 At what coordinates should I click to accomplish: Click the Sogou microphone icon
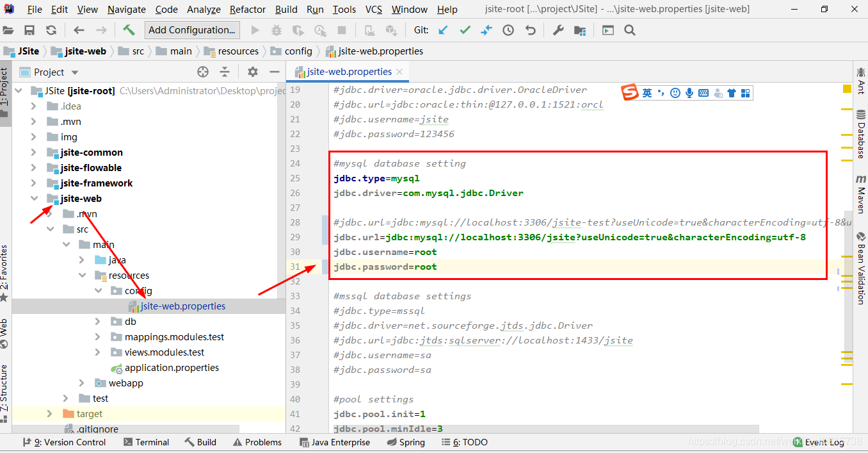point(689,93)
